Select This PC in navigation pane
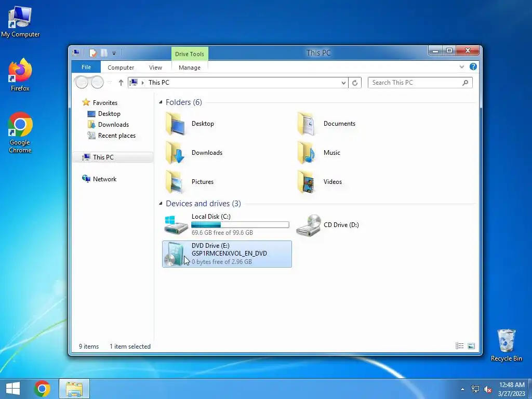The height and width of the screenshot is (399, 532). 113,157
